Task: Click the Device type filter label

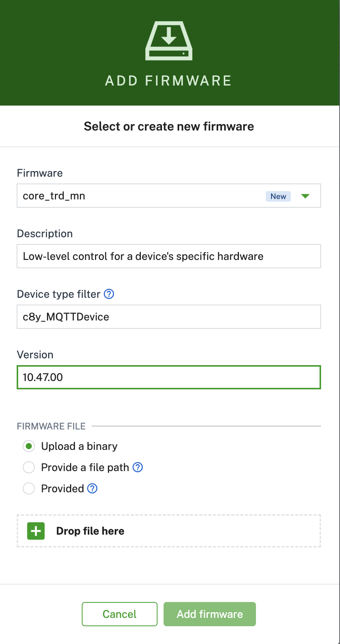Action: pos(59,294)
